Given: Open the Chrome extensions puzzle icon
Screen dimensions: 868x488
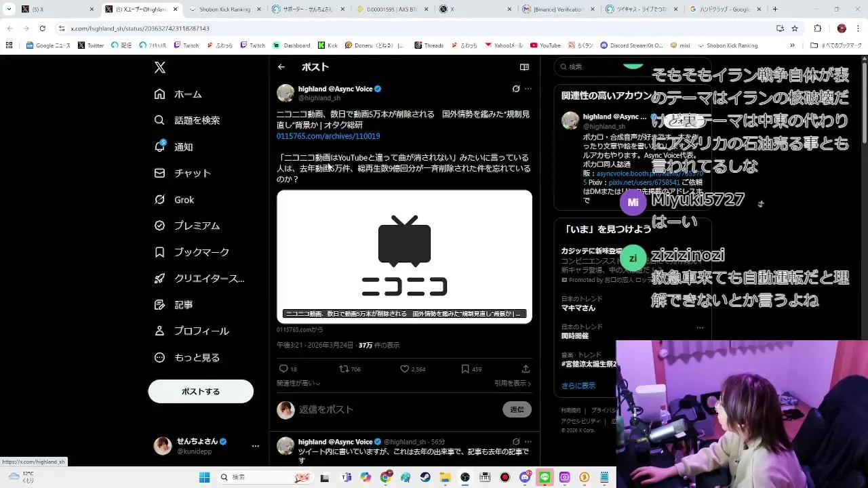Looking at the screenshot, I should (818, 28).
